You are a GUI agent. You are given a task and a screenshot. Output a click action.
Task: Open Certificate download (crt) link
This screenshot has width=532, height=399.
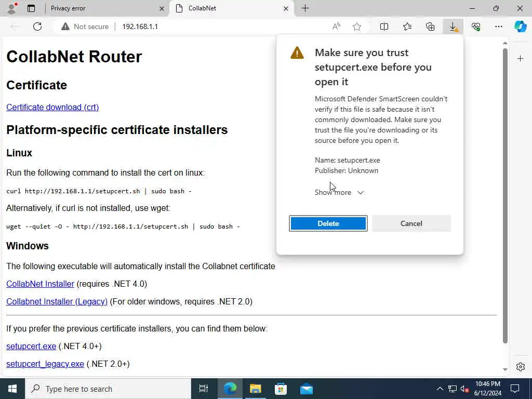click(52, 107)
